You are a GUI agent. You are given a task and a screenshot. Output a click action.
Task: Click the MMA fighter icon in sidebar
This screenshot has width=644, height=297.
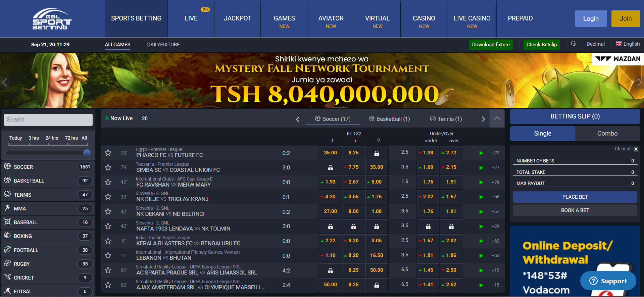click(7, 208)
